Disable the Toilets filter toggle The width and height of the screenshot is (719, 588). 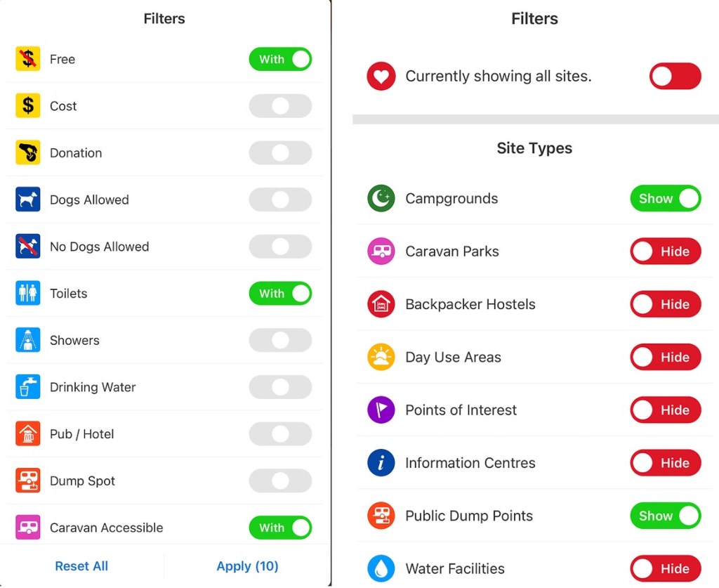pos(280,294)
